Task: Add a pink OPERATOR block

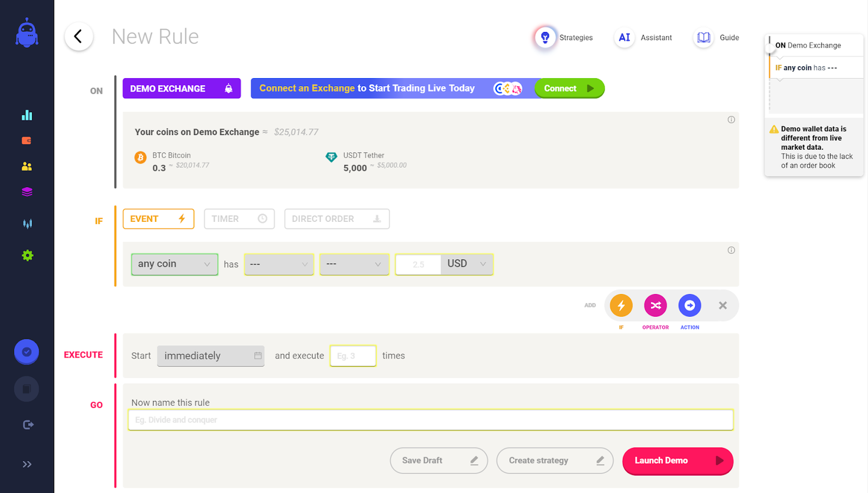Action: pos(655,306)
